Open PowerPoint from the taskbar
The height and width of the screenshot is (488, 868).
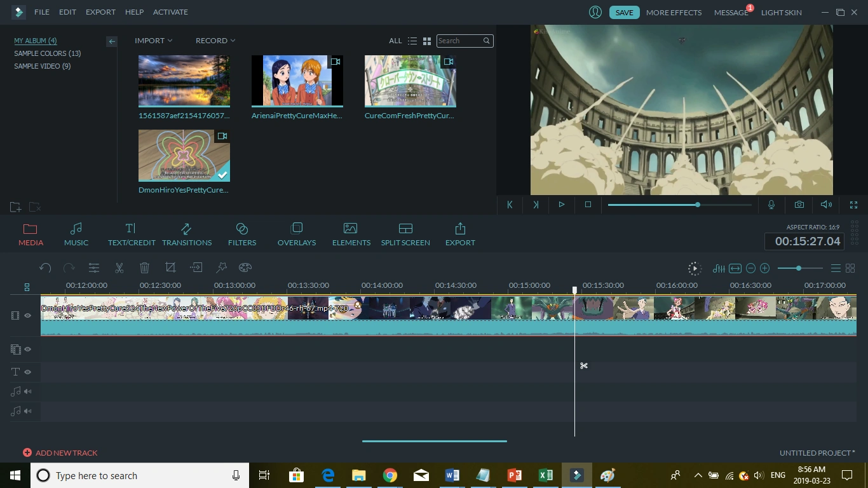tap(514, 475)
